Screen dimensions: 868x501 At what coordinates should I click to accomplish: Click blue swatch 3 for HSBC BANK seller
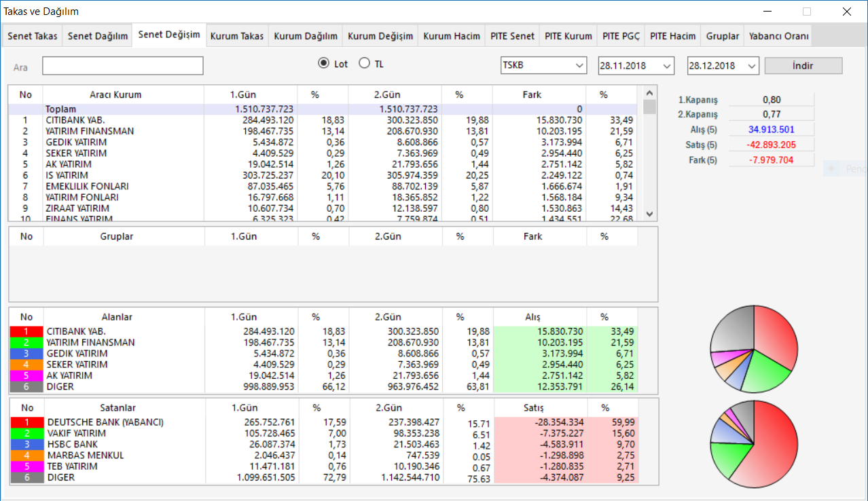(x=26, y=444)
